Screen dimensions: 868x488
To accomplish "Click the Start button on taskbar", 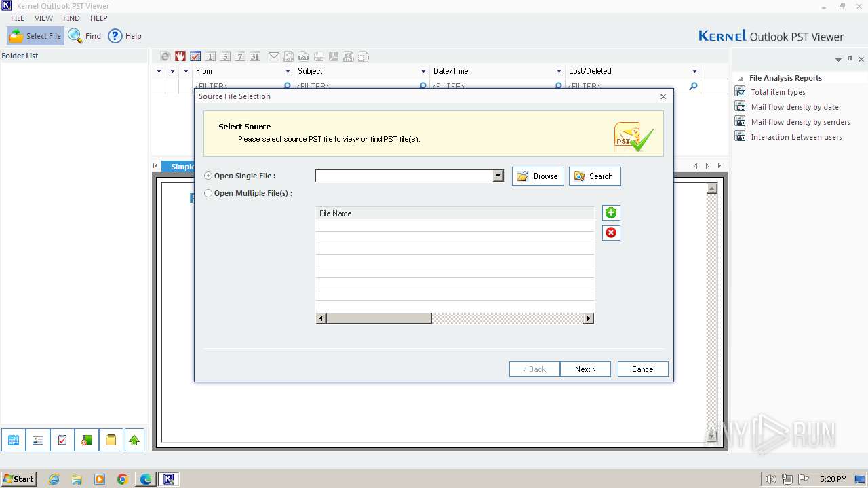I will pyautogui.click(x=18, y=479).
